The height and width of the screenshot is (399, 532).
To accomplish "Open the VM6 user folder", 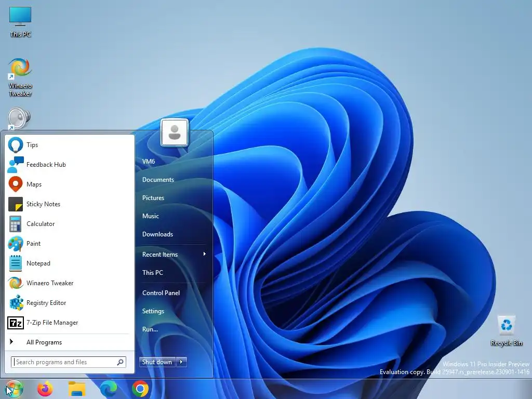I will (149, 162).
